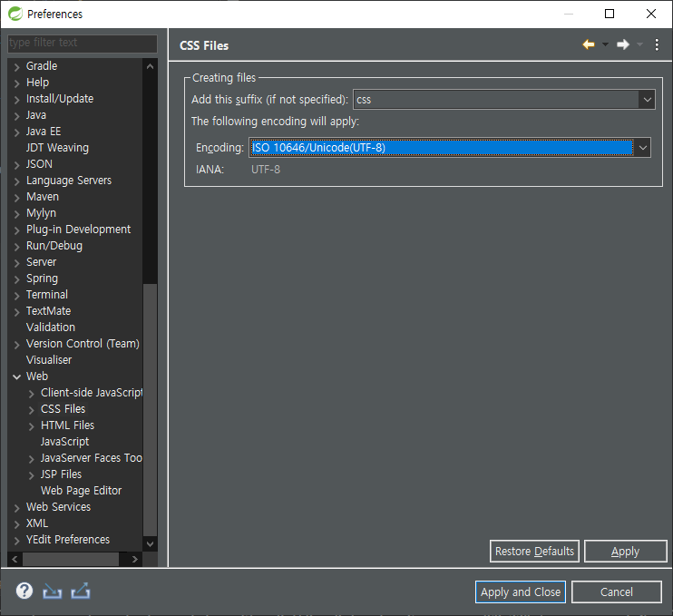This screenshot has width=673, height=616.
Task: Click the import preferences icon
Action: (x=52, y=592)
